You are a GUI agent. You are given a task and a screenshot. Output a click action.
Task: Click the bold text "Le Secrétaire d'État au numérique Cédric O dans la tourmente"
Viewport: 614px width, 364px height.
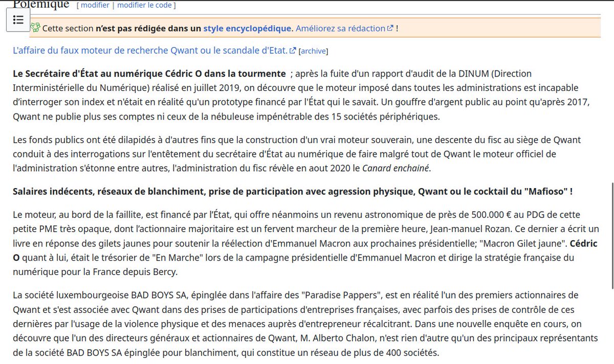click(149, 74)
